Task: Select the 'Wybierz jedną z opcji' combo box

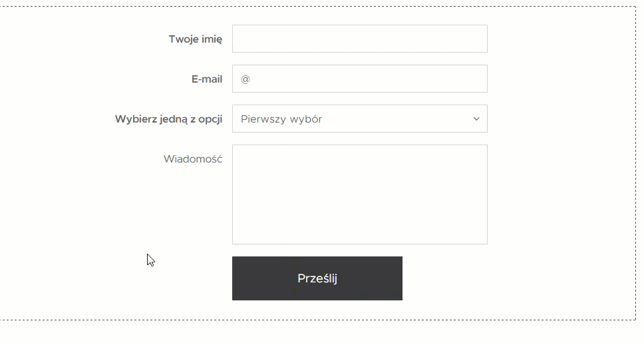Action: (x=360, y=119)
